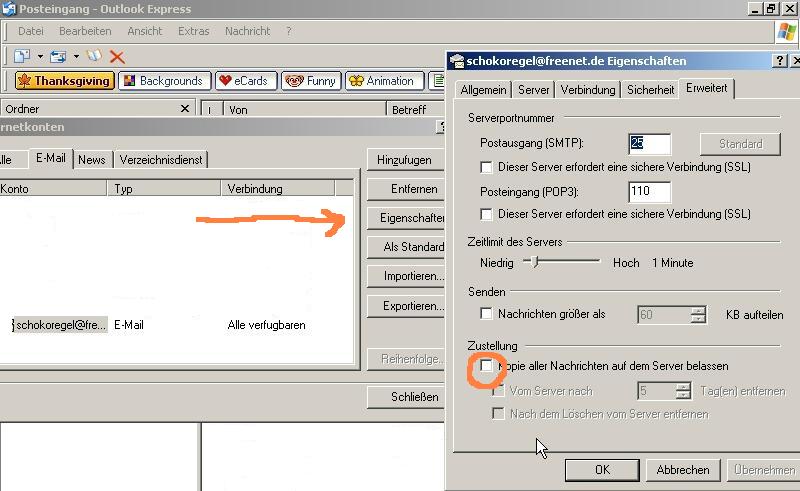800x491 pixels.
Task: Click the eCards heart button
Action: [x=245, y=81]
